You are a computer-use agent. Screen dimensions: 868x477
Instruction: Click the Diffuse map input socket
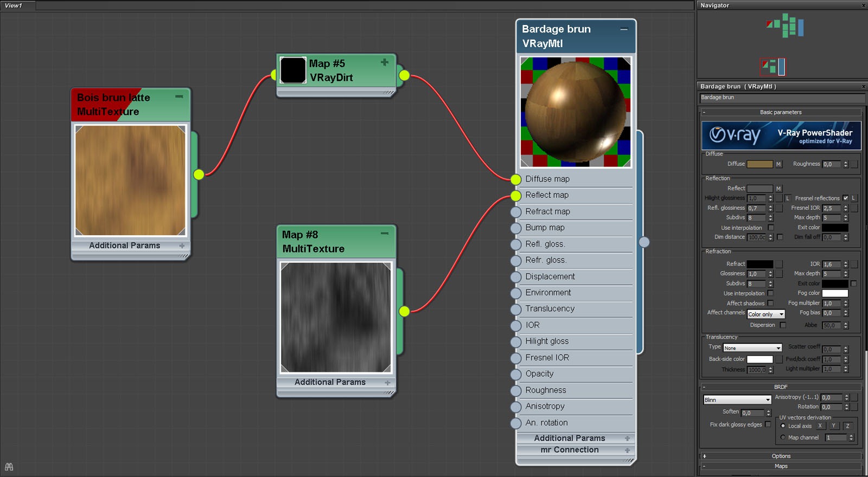point(515,179)
